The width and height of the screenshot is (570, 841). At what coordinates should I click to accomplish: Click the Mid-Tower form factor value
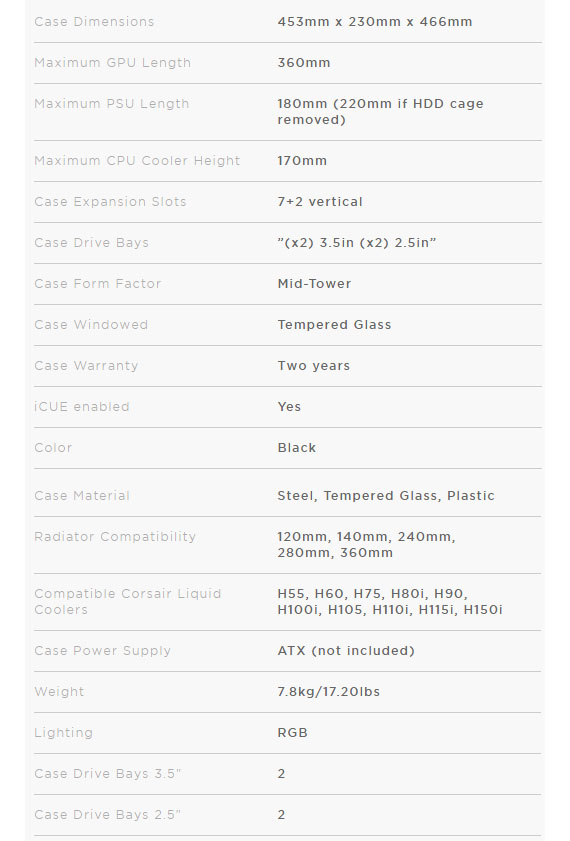[314, 284]
